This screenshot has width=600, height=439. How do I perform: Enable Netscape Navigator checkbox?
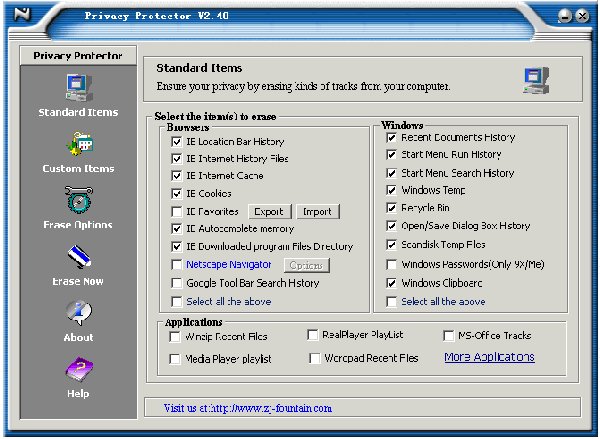pyautogui.click(x=176, y=264)
